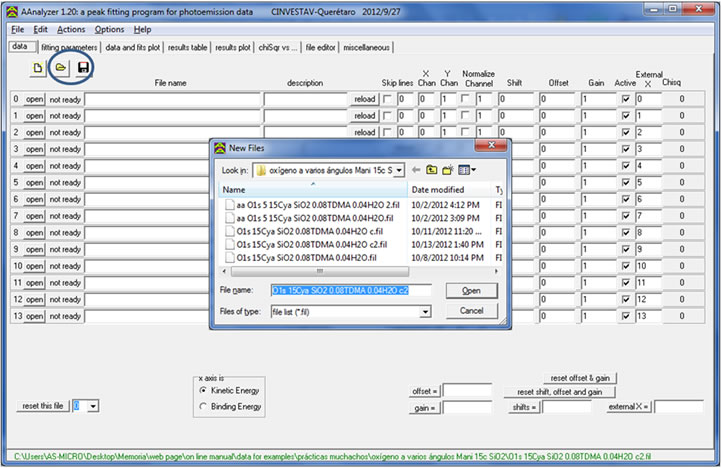The width and height of the screenshot is (721, 468).
Task: Go up one folder level in the dialog
Action: coord(432,170)
